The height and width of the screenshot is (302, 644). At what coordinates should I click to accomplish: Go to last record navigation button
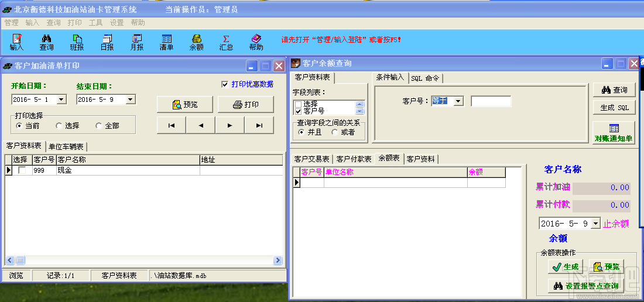tap(259, 126)
